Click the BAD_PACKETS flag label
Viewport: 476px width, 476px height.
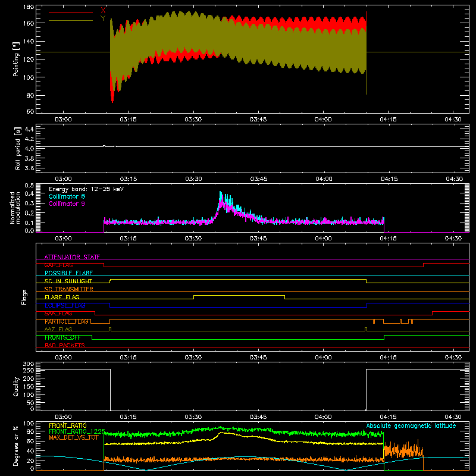tap(65, 345)
